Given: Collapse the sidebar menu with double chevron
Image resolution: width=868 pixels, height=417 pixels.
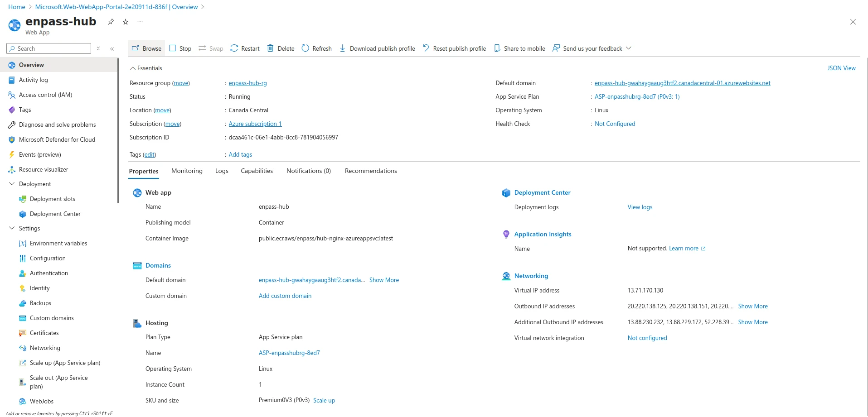Looking at the screenshot, I should point(112,48).
